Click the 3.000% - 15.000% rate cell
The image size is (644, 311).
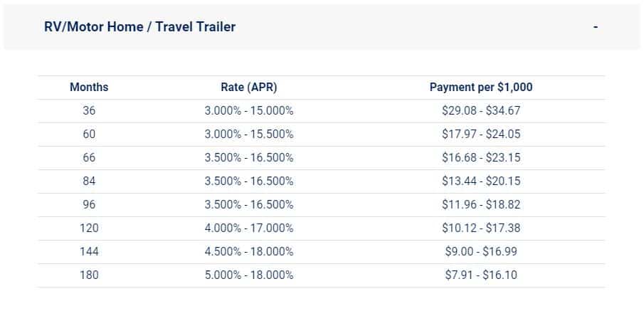(249, 111)
